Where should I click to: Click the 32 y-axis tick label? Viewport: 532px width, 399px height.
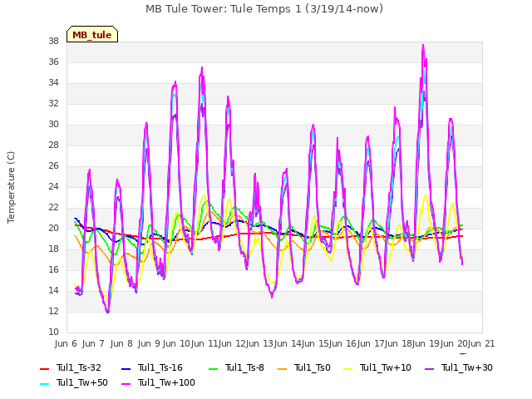pos(53,103)
